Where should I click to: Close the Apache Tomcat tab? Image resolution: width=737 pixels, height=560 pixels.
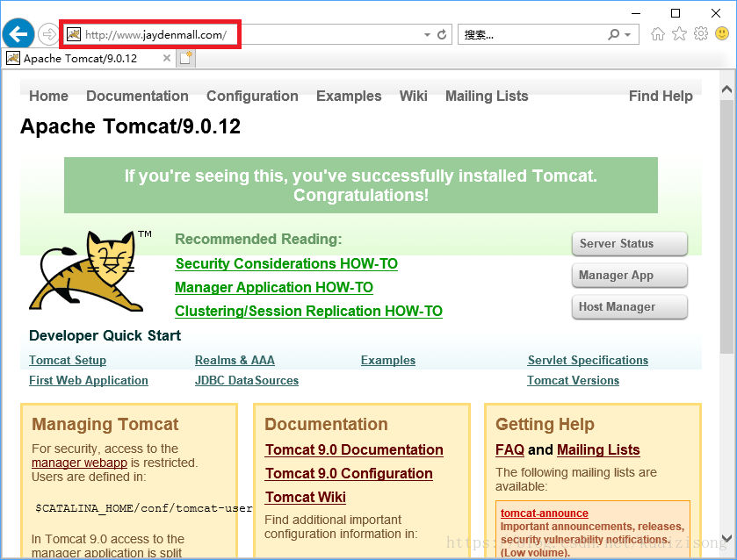click(167, 59)
